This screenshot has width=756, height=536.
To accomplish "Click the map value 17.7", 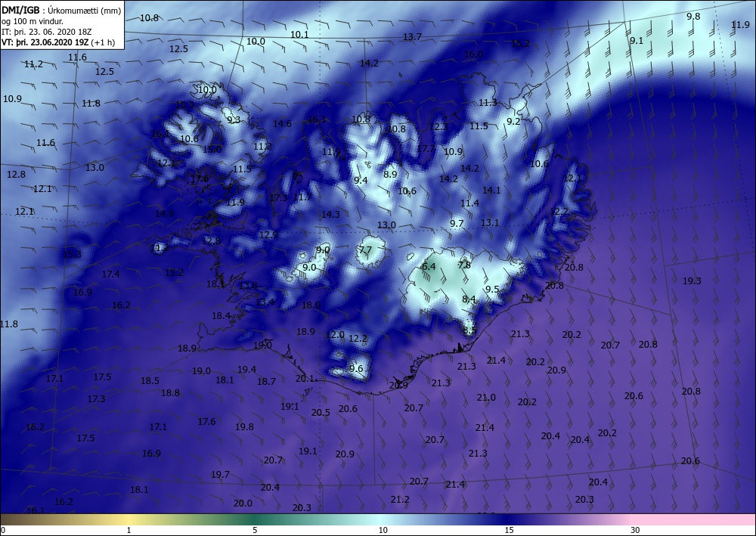I will 425,148.
